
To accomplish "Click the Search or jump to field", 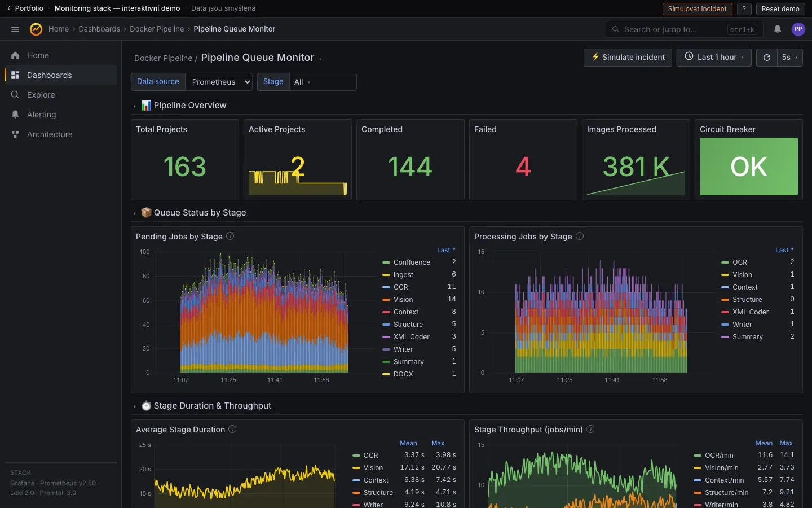I will [685, 29].
